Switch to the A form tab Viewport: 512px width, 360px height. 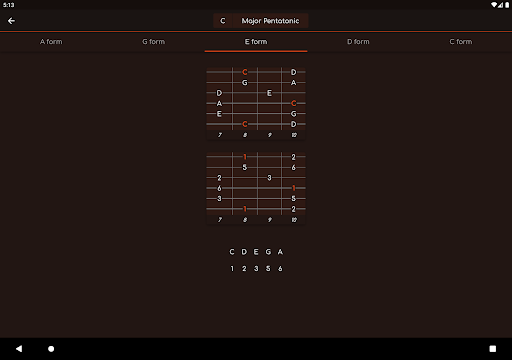click(51, 42)
